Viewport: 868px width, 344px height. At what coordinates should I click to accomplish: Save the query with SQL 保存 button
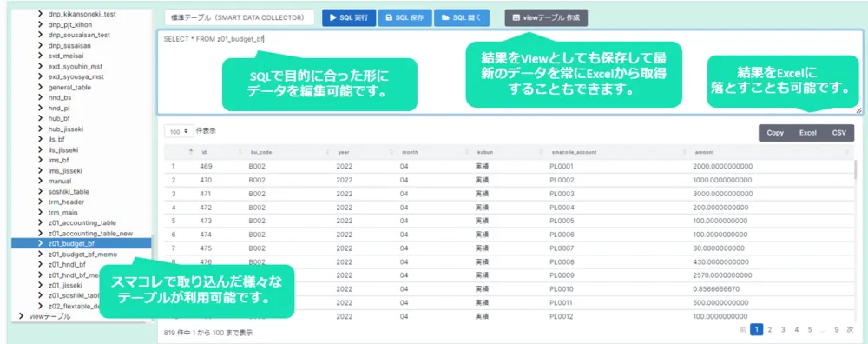[405, 17]
